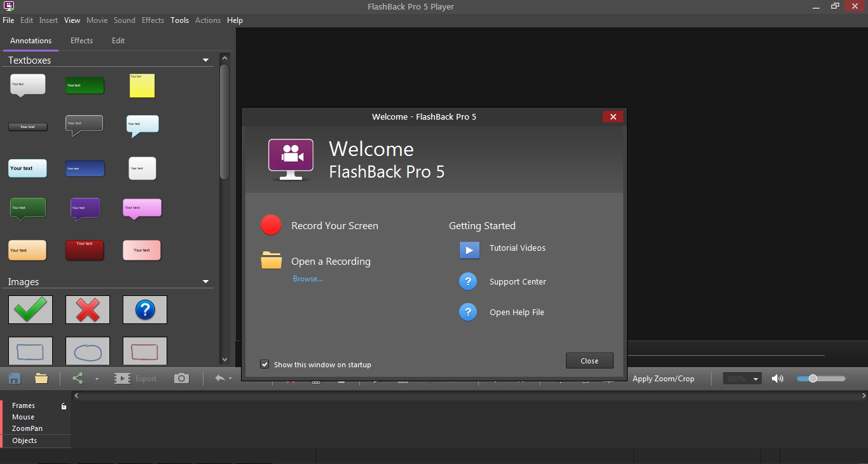The width and height of the screenshot is (868, 464).
Task: Click the Tutorial Videos play icon
Action: click(469, 250)
